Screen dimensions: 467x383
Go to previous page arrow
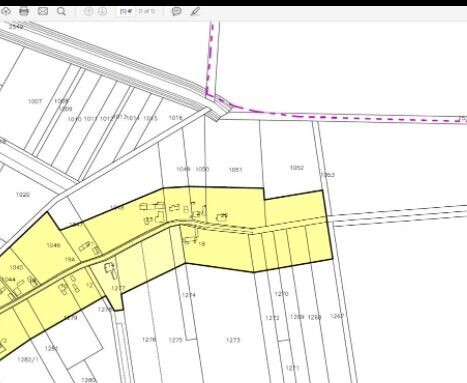pos(88,12)
